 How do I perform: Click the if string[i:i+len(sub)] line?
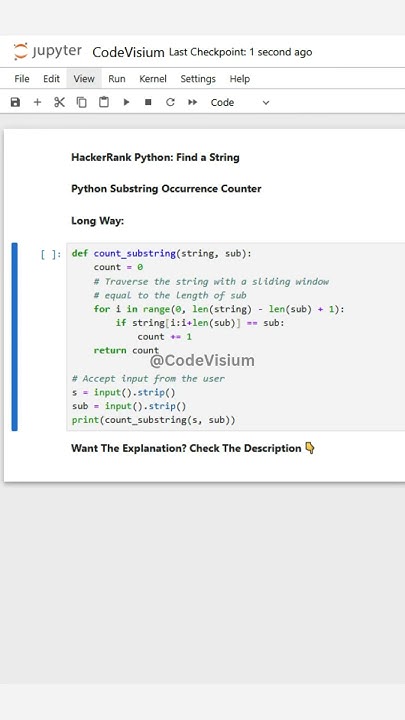pyautogui.click(x=200, y=323)
